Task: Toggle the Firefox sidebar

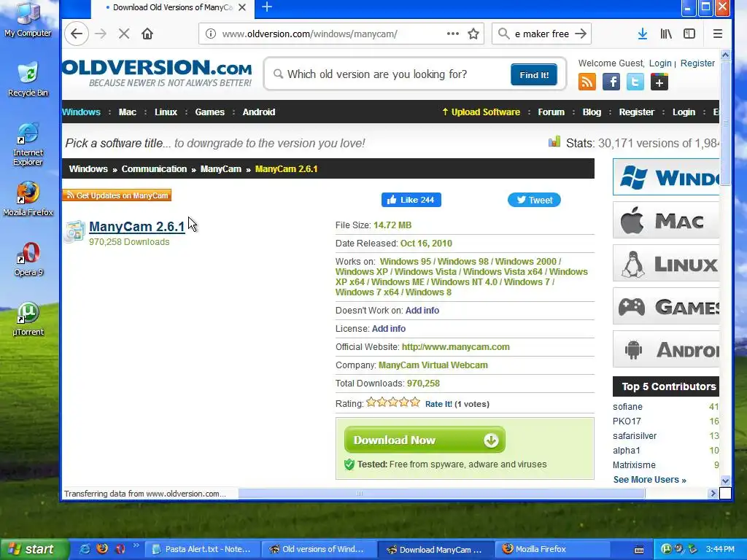Action: click(x=689, y=34)
